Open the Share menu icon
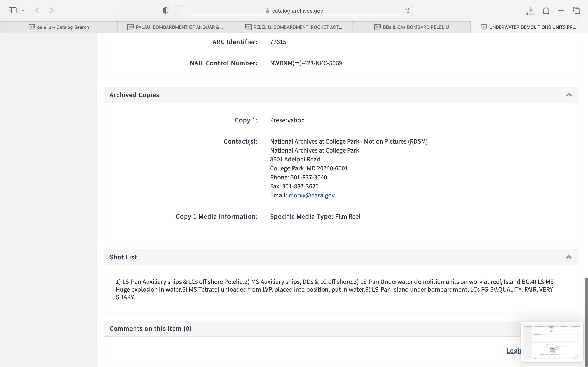The height and width of the screenshot is (367, 588). [x=546, y=10]
